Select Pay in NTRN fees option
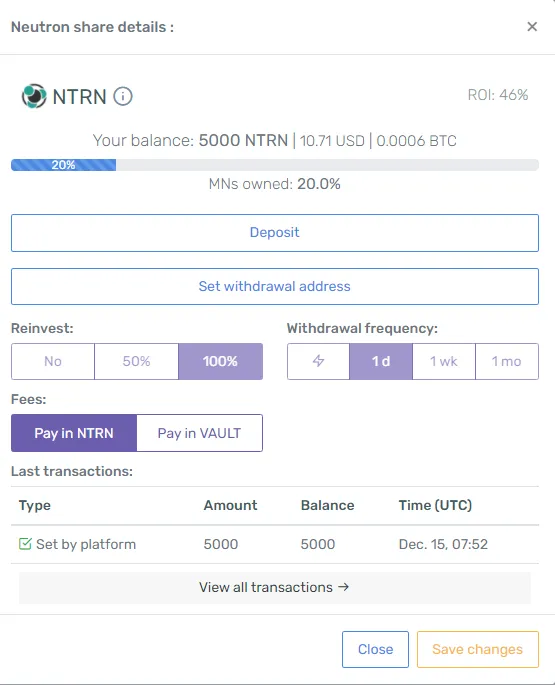This screenshot has height=685, width=555. point(74,433)
